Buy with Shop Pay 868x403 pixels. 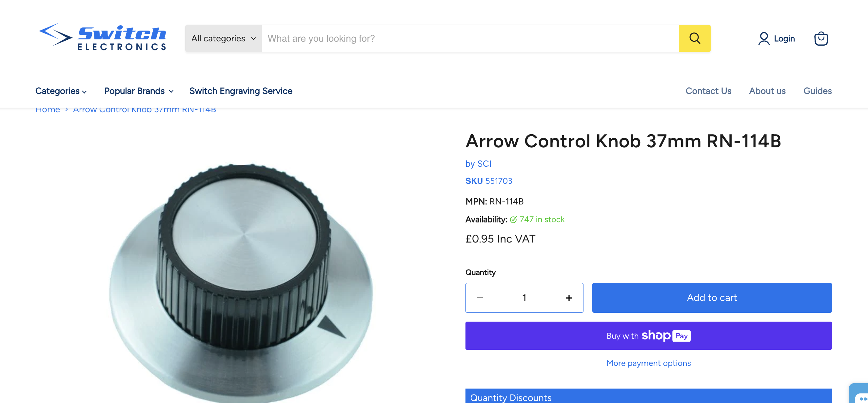tap(648, 335)
